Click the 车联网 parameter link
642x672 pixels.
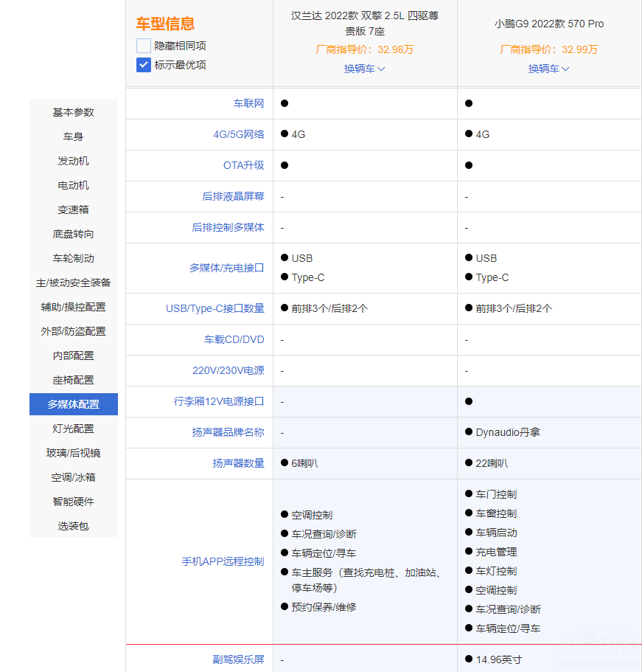[x=248, y=103]
